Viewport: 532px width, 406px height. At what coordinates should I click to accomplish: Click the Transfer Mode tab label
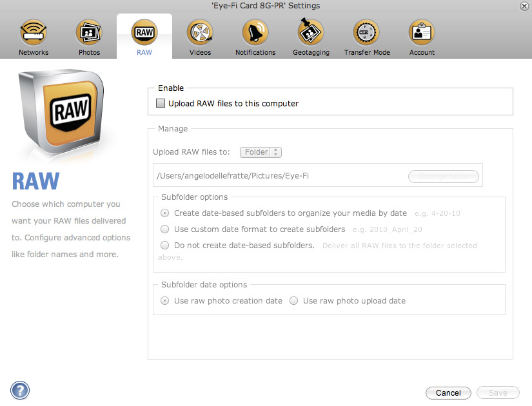click(x=367, y=52)
